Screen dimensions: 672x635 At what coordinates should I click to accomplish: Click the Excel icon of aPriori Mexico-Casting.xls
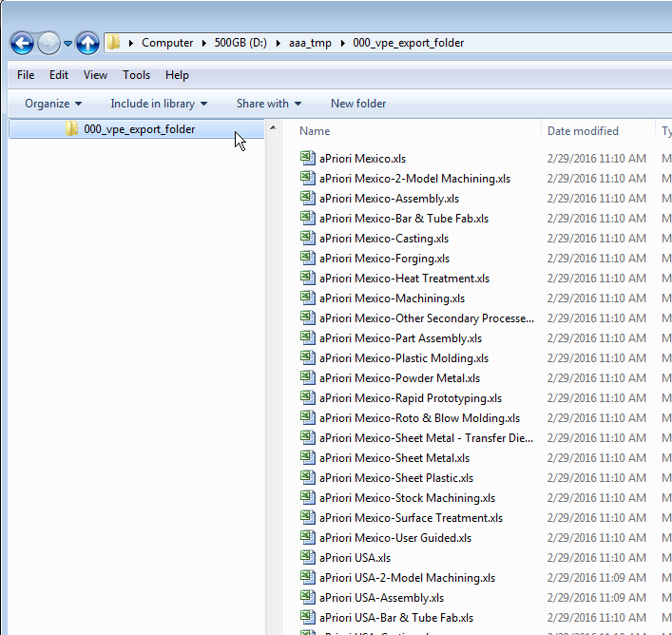point(307,238)
